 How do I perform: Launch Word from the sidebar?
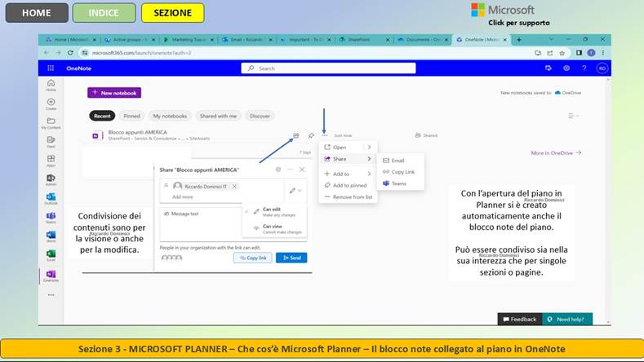51,236
